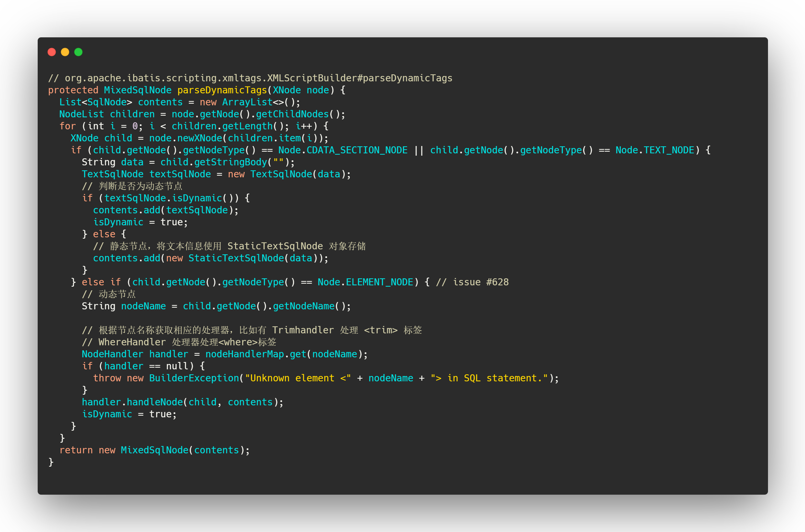
Task: Click the nodeHandlerMap identifier
Action: point(244,354)
